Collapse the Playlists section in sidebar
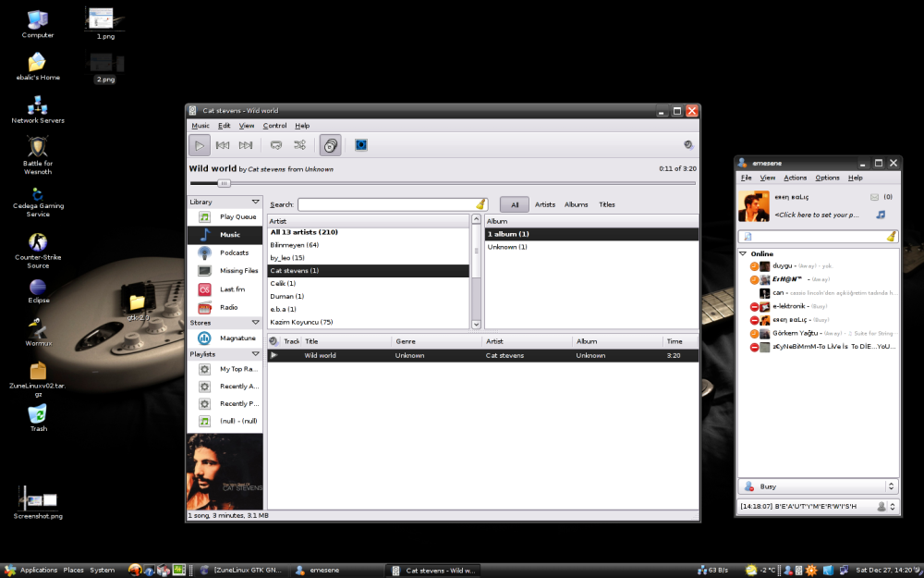924x578 pixels. [255, 354]
